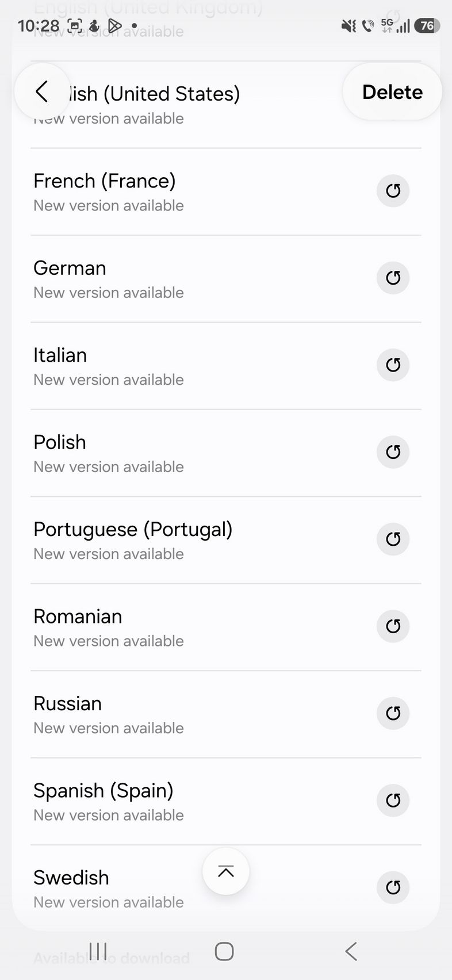452x980 pixels.
Task: Update the Portuguese (Portugal) language pack
Action: pyautogui.click(x=393, y=539)
